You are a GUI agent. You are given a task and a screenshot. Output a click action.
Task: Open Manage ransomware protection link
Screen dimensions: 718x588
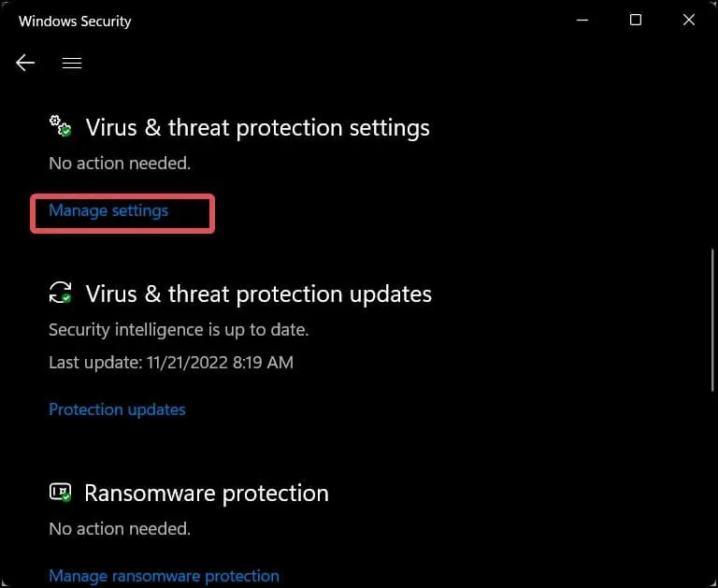[164, 576]
